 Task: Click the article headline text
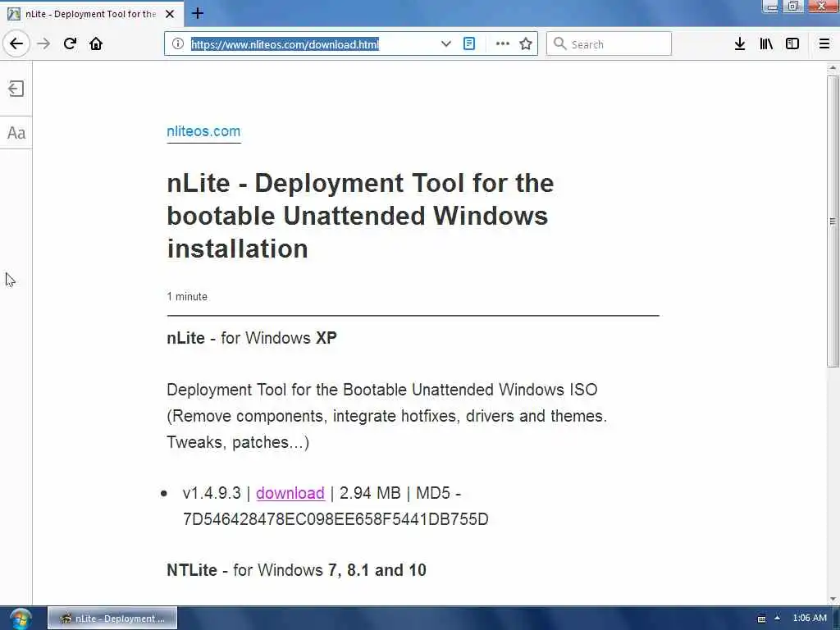[x=360, y=216]
